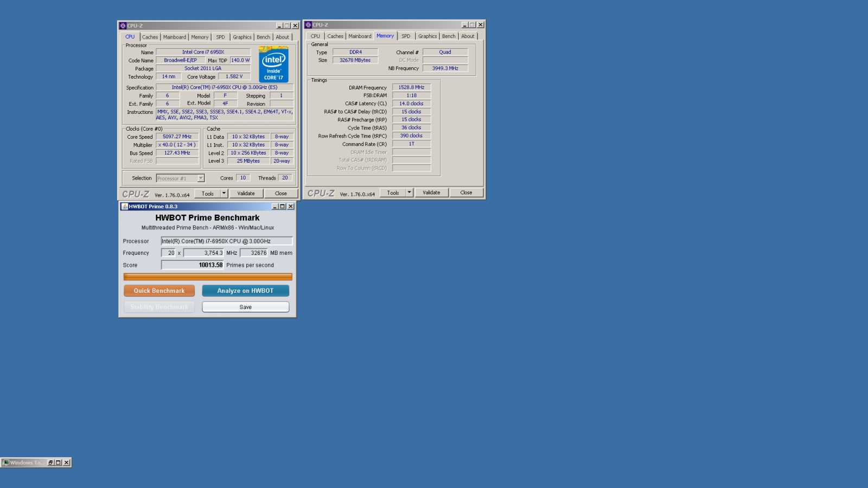Open Mainboard tab in Memory CPU-Z window
The image size is (868, 488).
[360, 36]
